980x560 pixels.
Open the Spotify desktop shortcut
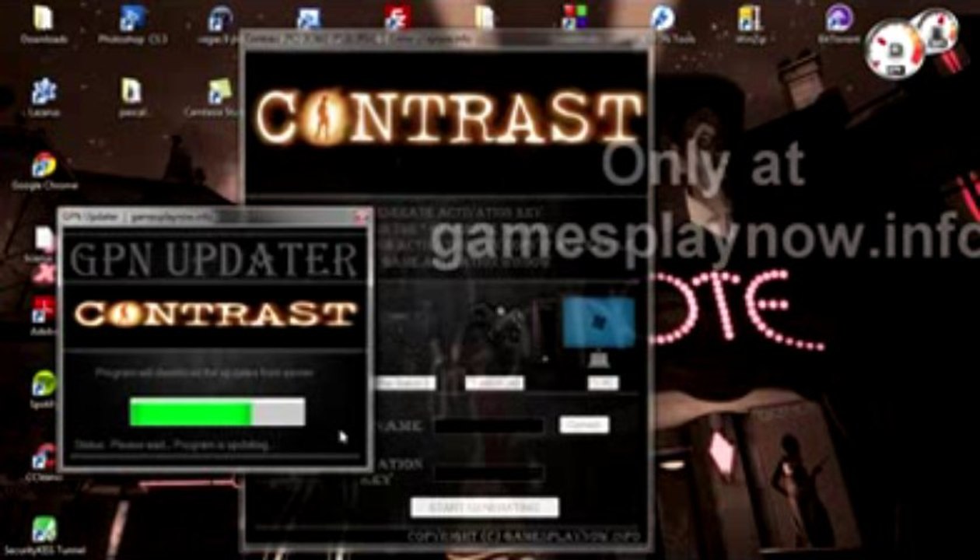(x=43, y=389)
